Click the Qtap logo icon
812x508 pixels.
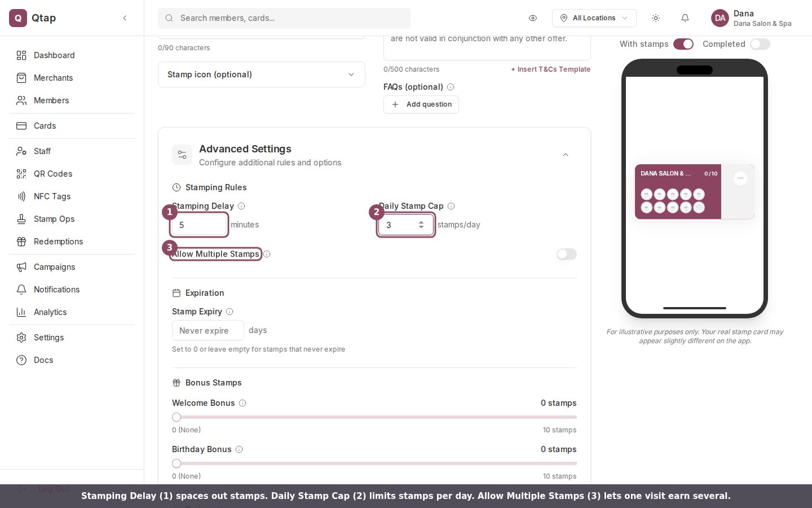point(18,18)
